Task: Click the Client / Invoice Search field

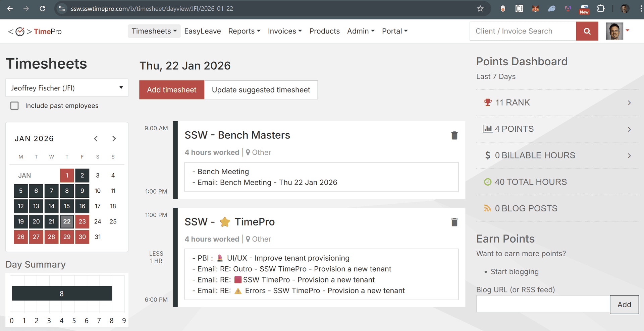Action: [x=523, y=31]
